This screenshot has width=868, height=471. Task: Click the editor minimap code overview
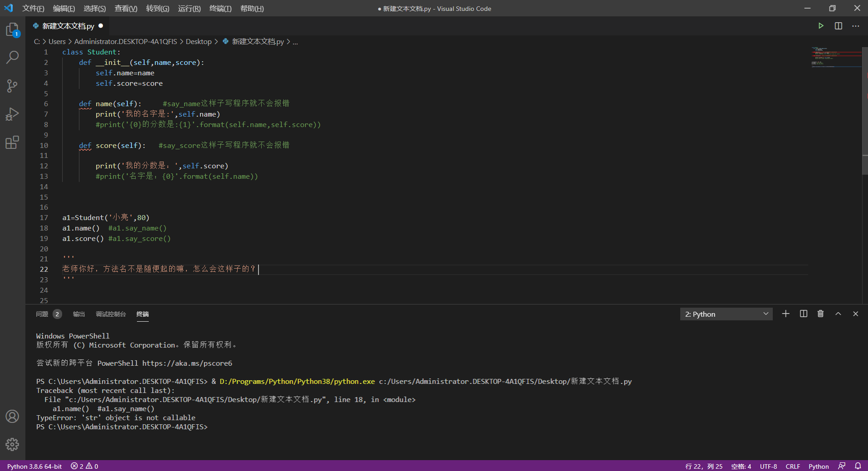click(x=836, y=57)
